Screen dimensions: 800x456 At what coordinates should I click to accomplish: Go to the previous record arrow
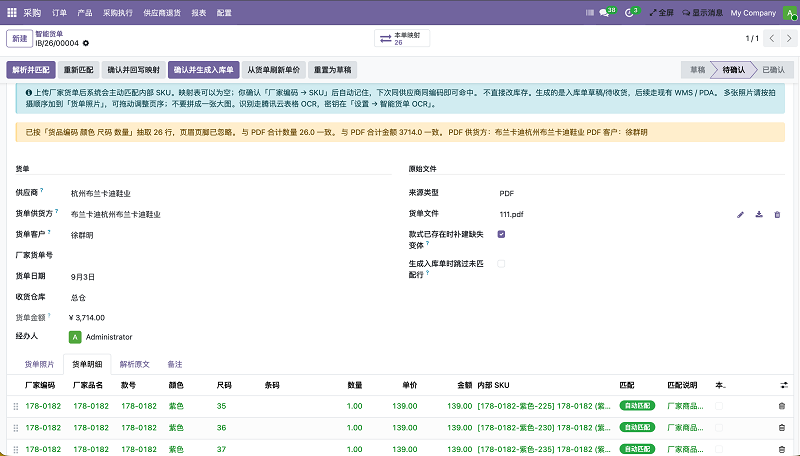(x=772, y=38)
